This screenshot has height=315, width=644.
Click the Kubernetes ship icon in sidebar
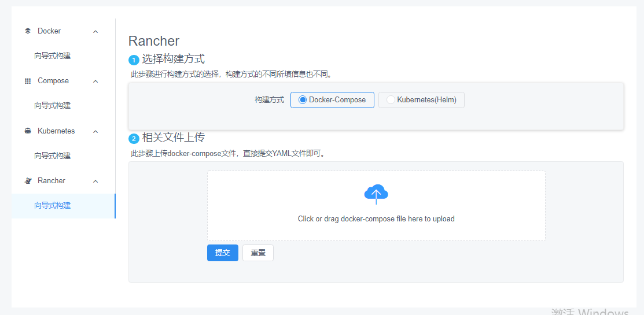coord(28,131)
